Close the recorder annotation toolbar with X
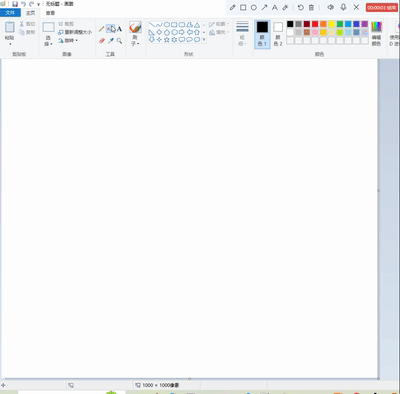 pos(356,7)
